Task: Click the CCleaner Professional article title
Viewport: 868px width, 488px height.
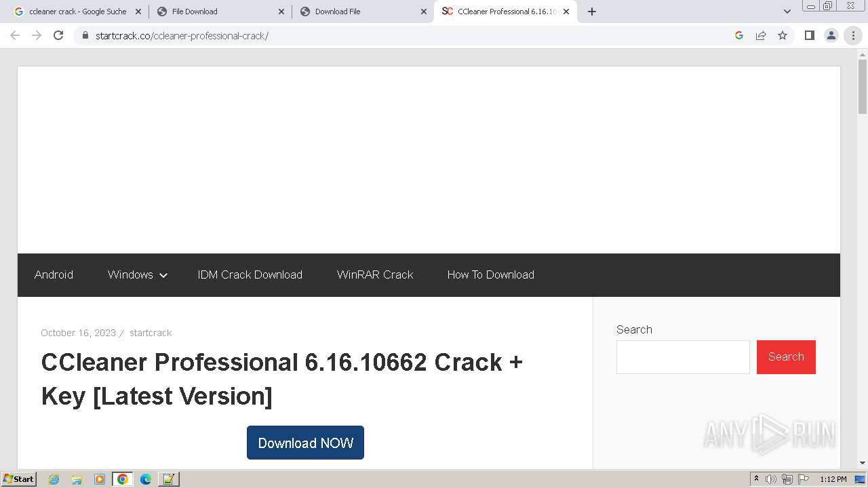Action: pyautogui.click(x=281, y=379)
